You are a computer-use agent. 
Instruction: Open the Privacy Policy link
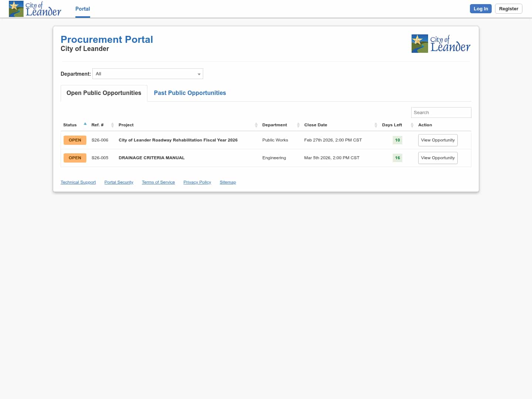tap(197, 182)
